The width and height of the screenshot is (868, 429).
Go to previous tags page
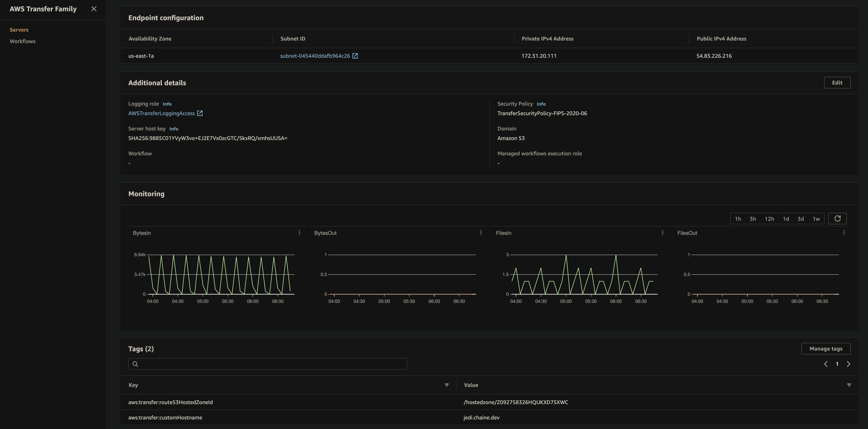point(826,364)
